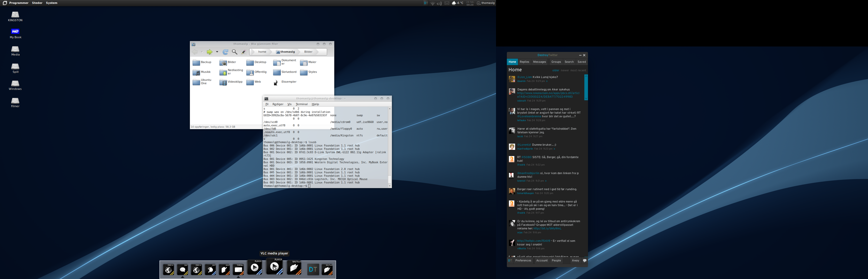This screenshot has width=868, height=279.
Task: Click the wireless network tray icon
Action: tap(433, 3)
